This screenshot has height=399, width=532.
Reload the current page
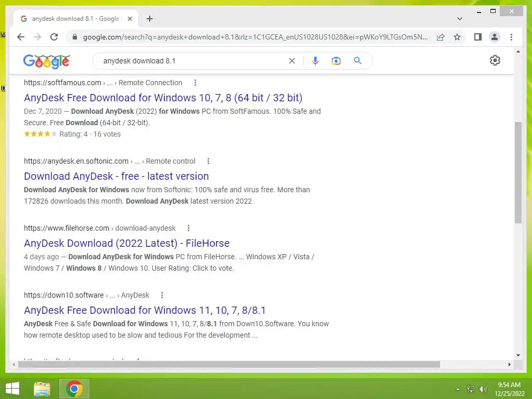coord(54,37)
